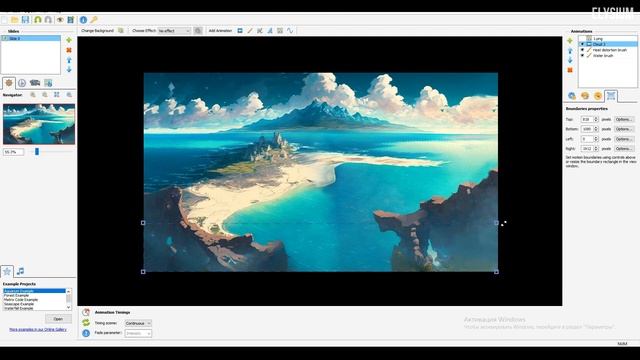Open the blue info icon in toolbar
Image resolution: width=640 pixels, height=360 pixels.
pos(83,20)
